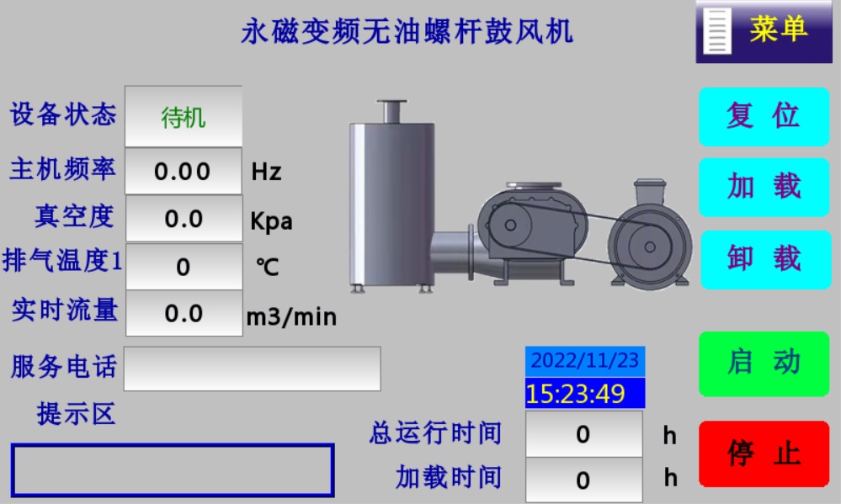Click the 主机频率 frequency value field
The width and height of the screenshot is (841, 504).
(x=182, y=171)
